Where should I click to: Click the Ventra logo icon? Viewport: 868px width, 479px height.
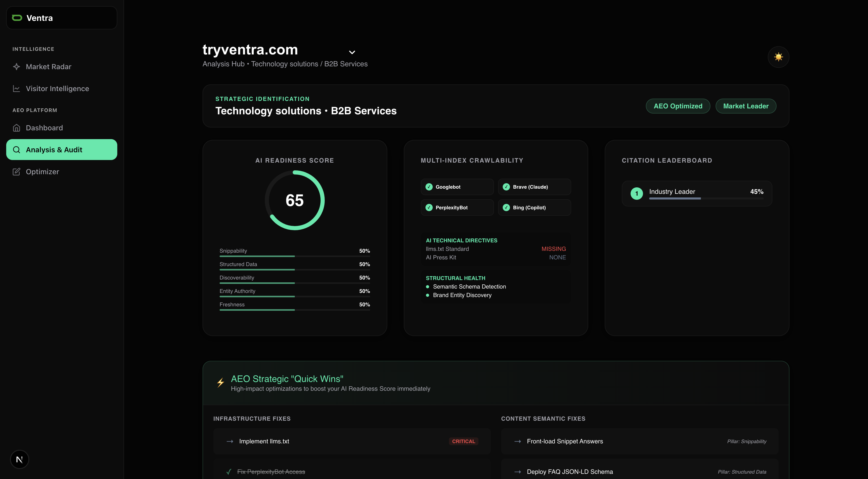pyautogui.click(x=17, y=18)
